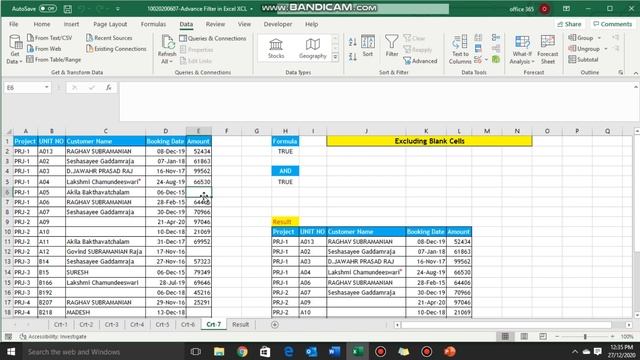This screenshot has height=360, width=640.
Task: Switch to the Formulas tab
Action: (153, 24)
